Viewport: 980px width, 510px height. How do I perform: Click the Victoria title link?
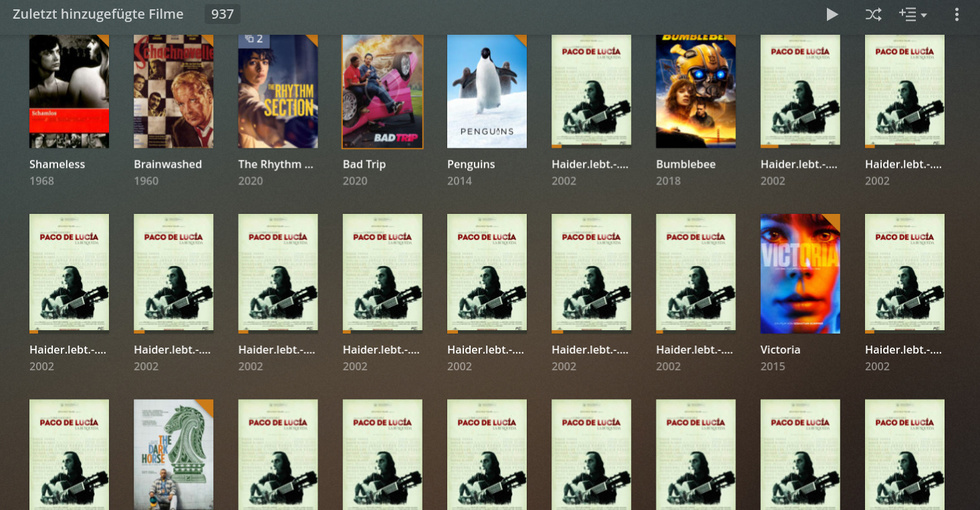tap(780, 350)
